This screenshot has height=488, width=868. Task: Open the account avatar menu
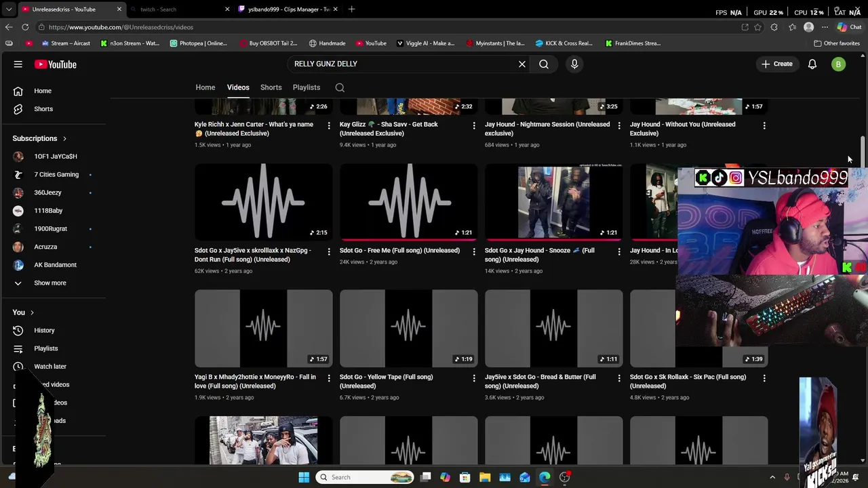point(839,64)
